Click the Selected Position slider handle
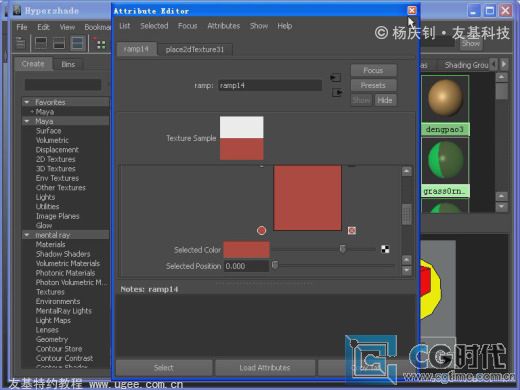Screen dimensions: 520x390 click(275, 265)
